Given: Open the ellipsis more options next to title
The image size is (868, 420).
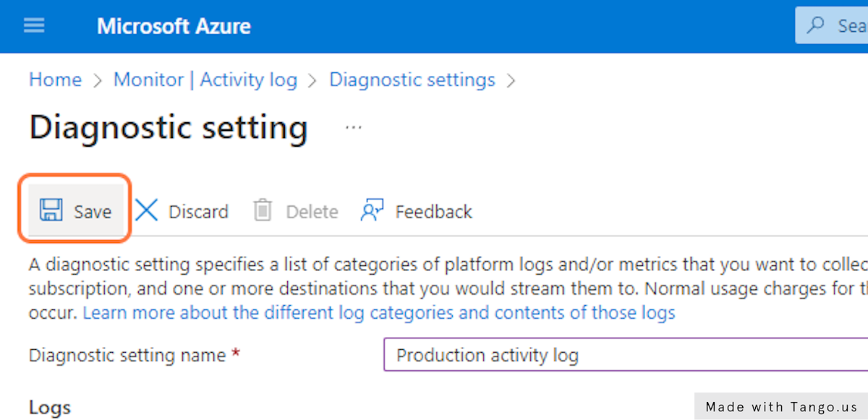Looking at the screenshot, I should 353,127.
